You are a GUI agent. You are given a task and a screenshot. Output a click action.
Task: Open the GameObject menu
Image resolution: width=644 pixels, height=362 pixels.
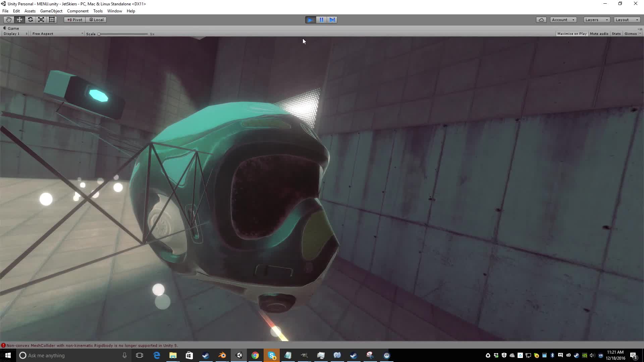[51, 11]
